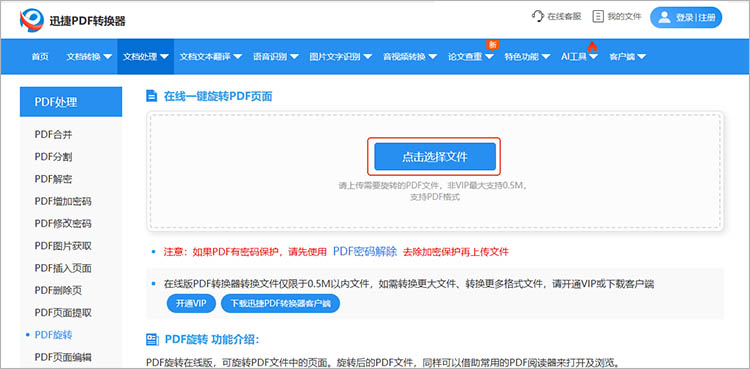The height and width of the screenshot is (369, 750).
Task: Select PDF删除页 in the sidebar
Action: [58, 290]
